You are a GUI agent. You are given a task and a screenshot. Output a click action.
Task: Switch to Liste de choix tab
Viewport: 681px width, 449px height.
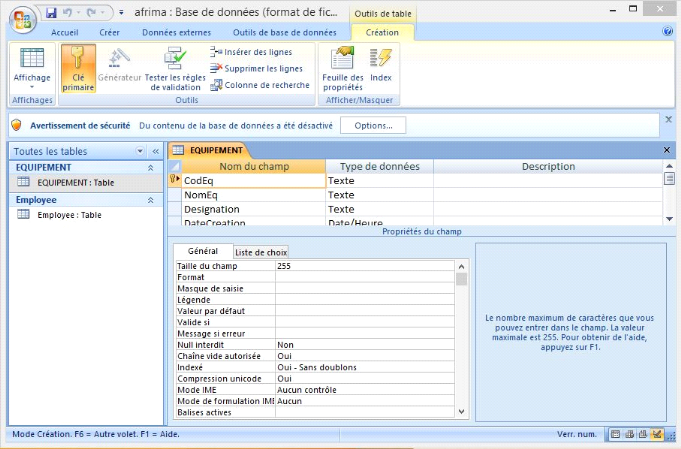260,252
